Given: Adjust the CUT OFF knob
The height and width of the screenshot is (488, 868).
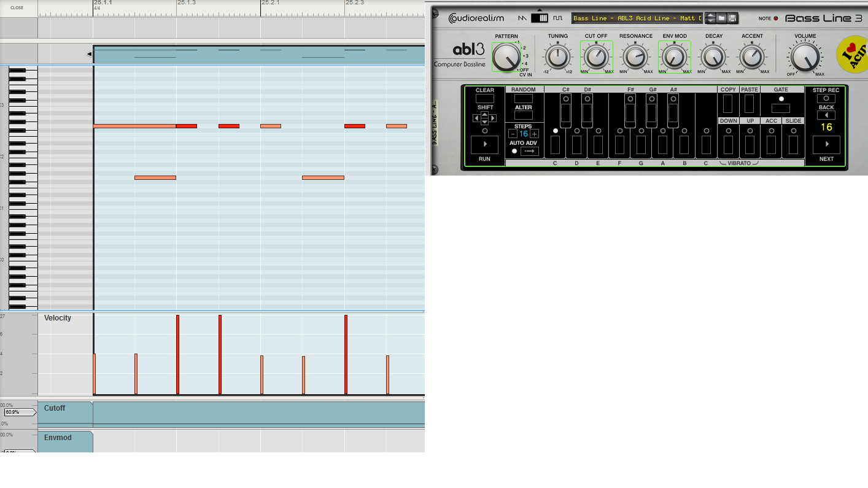Looking at the screenshot, I should click(596, 57).
